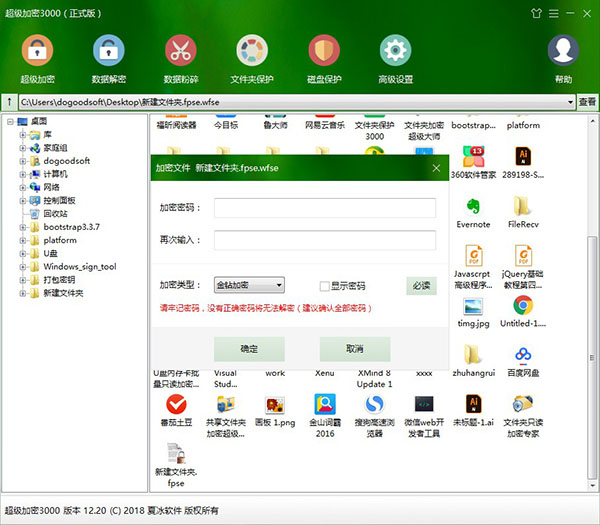Screen dimensions: 600x525
Task: Click the 加密密码 input field
Action: (x=325, y=208)
